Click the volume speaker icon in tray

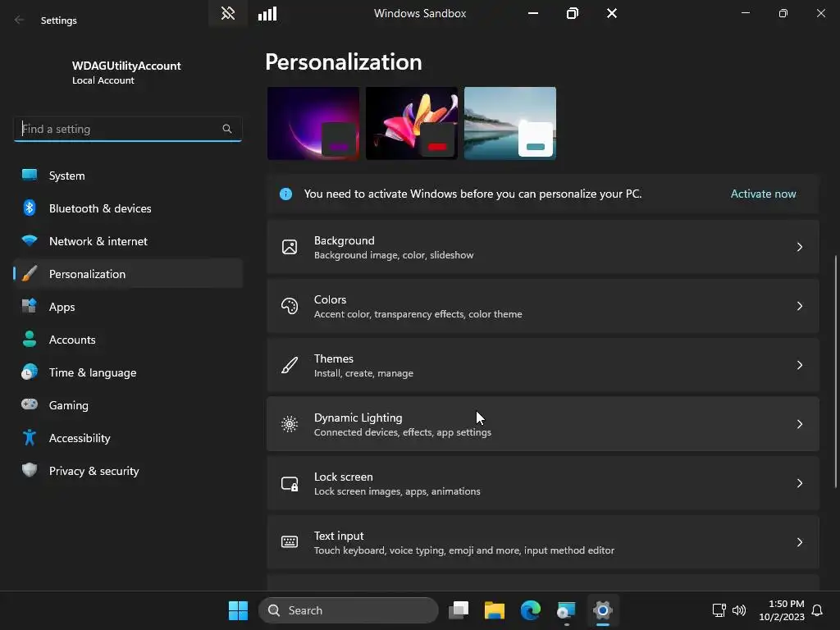(x=739, y=610)
